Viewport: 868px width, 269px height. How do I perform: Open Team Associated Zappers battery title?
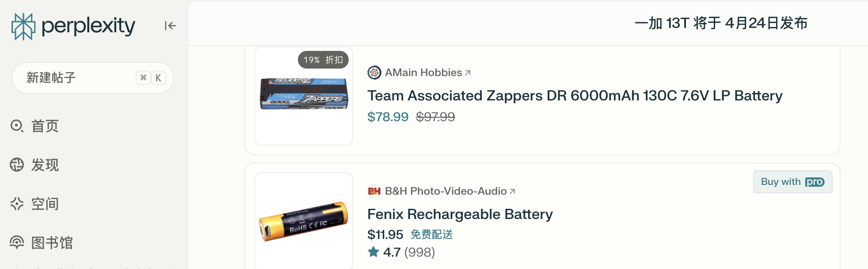(x=575, y=96)
